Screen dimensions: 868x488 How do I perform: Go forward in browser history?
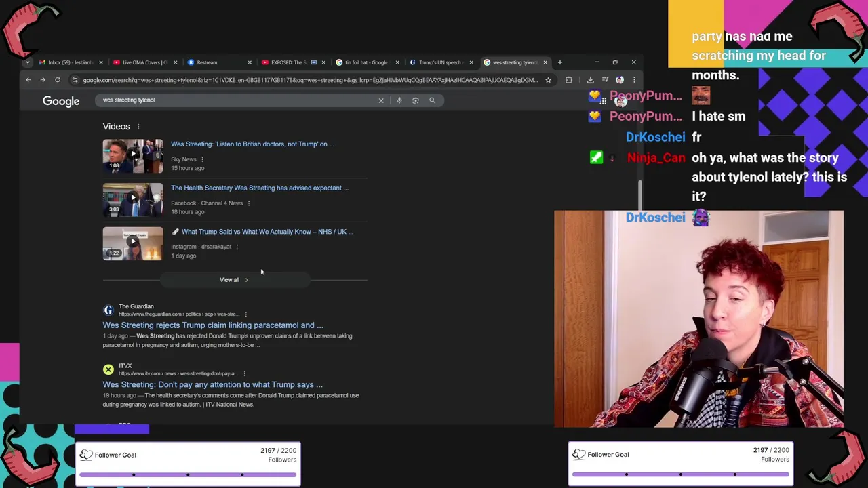click(43, 80)
